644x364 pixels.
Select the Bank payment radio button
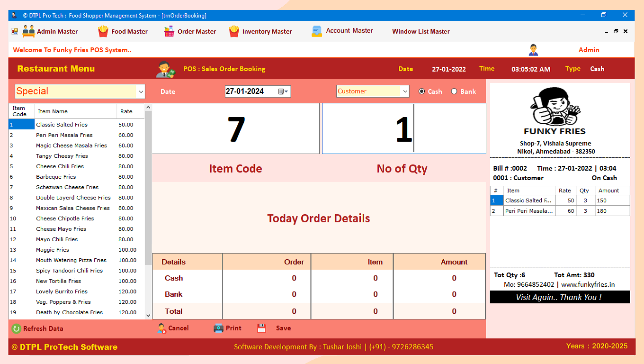[454, 91]
